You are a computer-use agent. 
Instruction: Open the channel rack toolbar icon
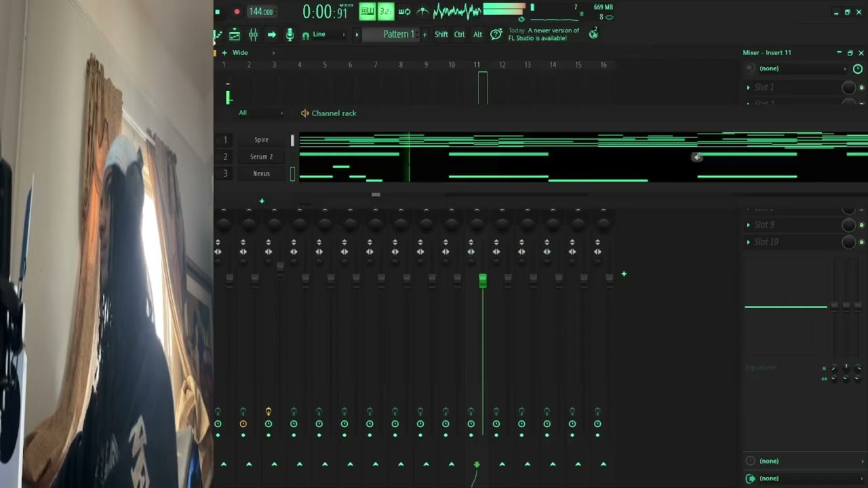click(x=235, y=35)
